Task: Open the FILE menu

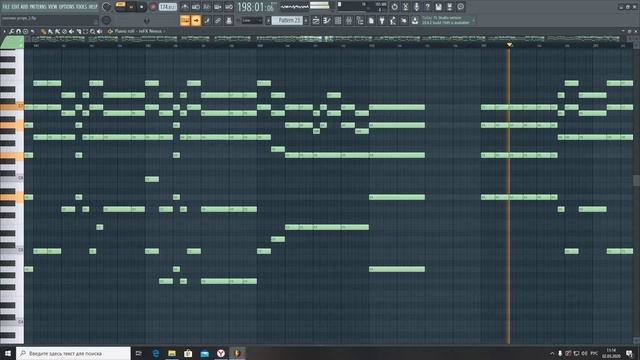Action: (x=6, y=7)
